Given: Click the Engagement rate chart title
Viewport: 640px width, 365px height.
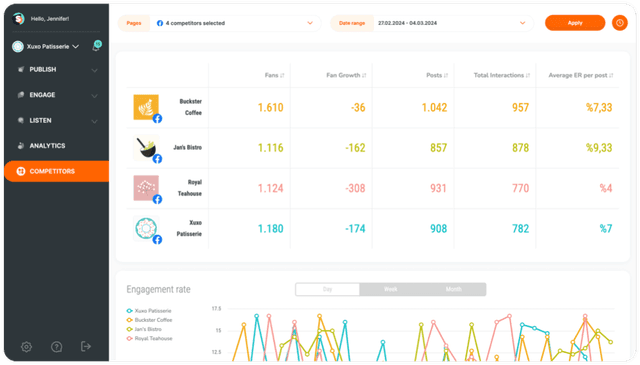Looking at the screenshot, I should click(158, 289).
